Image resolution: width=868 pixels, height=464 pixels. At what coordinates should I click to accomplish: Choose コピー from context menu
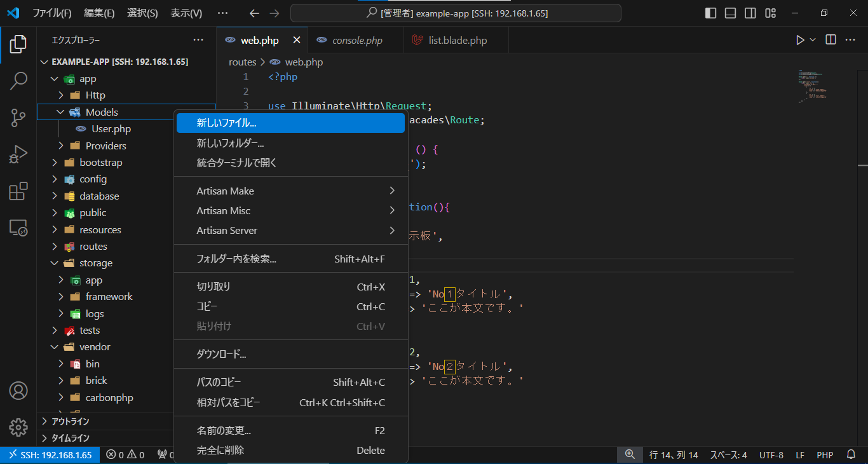pos(290,306)
